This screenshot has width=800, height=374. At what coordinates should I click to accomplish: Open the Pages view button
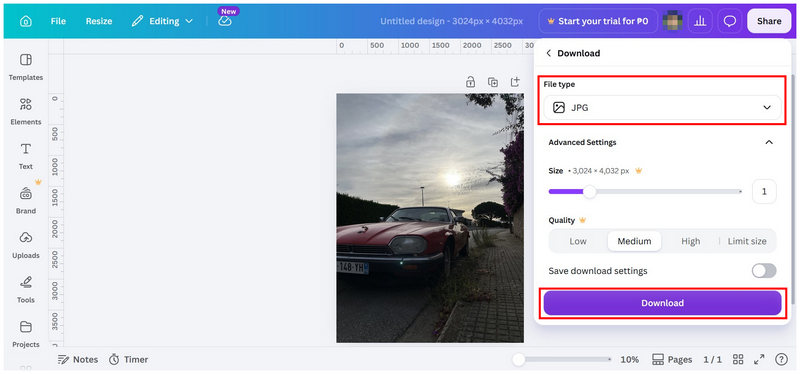[x=672, y=360]
